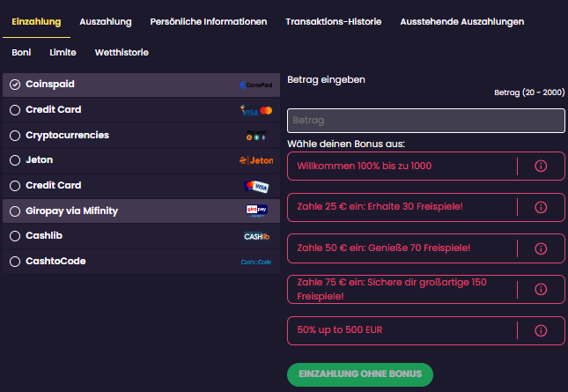Select the Coinspaid radio button
The width and height of the screenshot is (568, 392).
click(x=15, y=85)
